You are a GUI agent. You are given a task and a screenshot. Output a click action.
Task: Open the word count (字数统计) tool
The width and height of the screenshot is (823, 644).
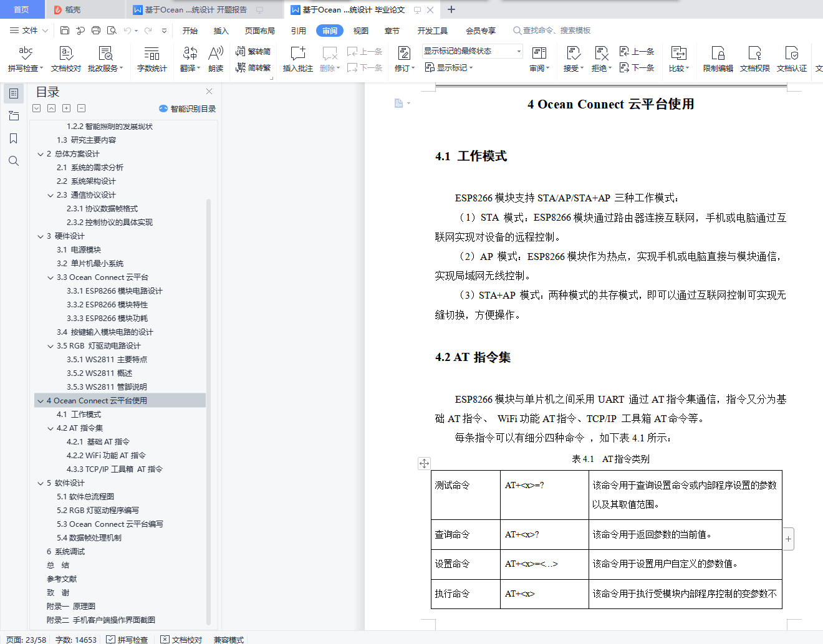[152, 59]
